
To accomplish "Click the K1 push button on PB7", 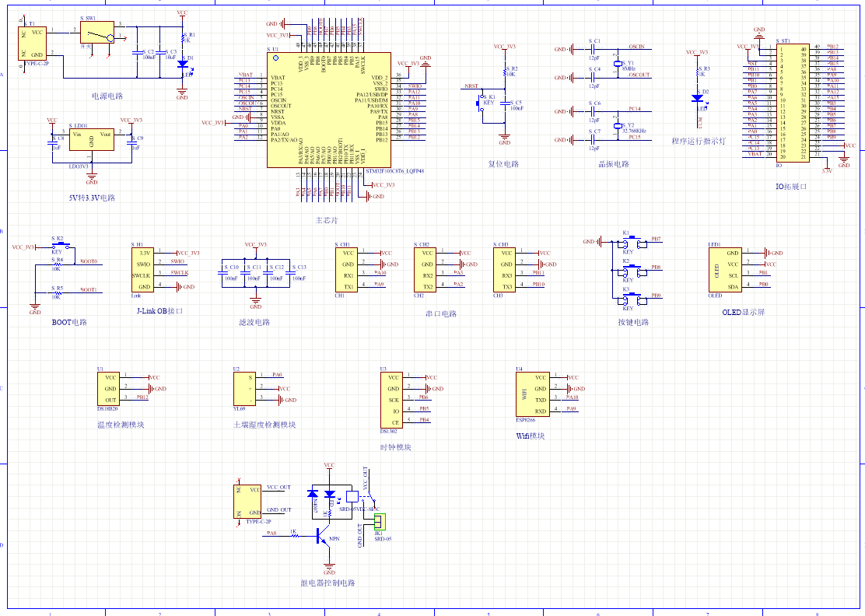I will [633, 242].
